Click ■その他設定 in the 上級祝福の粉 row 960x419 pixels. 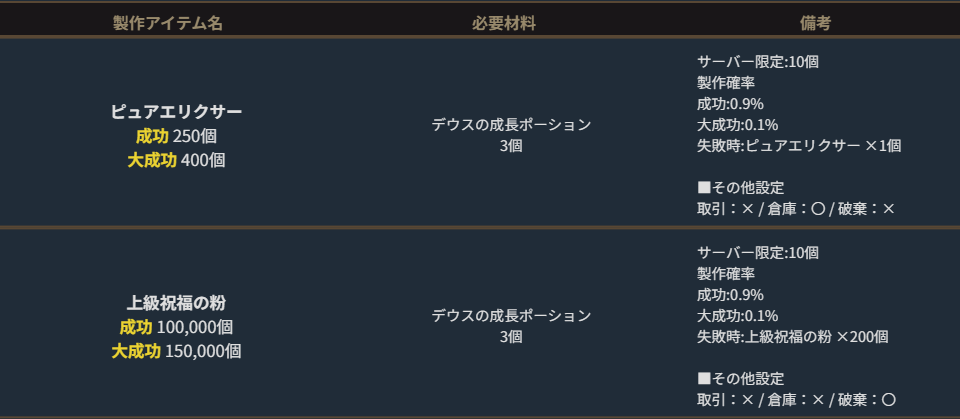point(740,379)
